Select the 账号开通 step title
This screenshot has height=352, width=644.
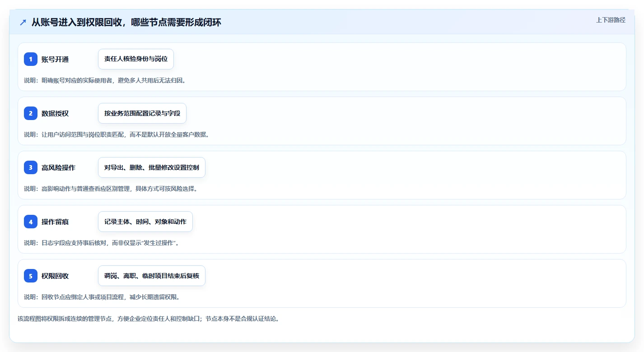click(x=55, y=59)
